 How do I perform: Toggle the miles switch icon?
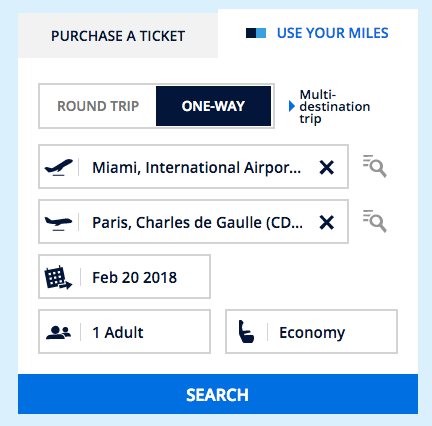(x=256, y=33)
